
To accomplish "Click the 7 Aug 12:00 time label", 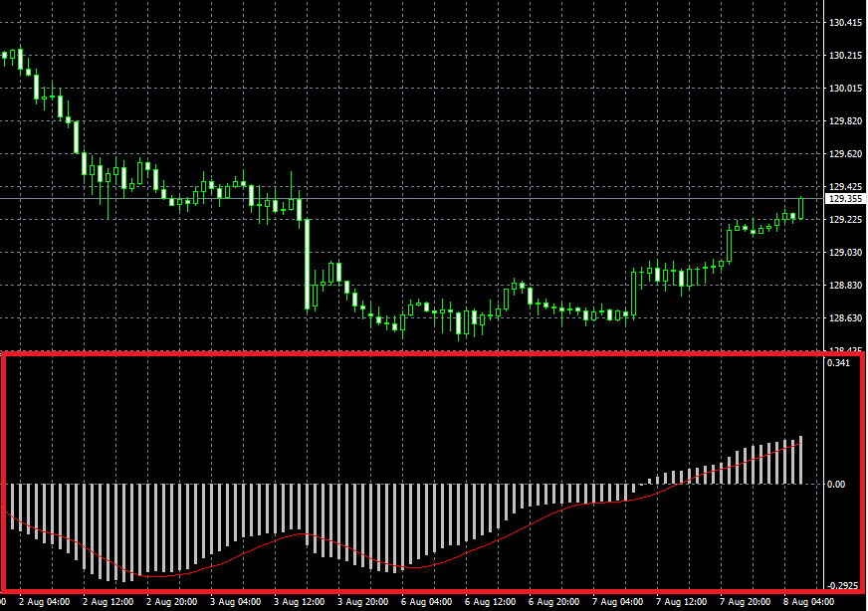I will [x=681, y=602].
